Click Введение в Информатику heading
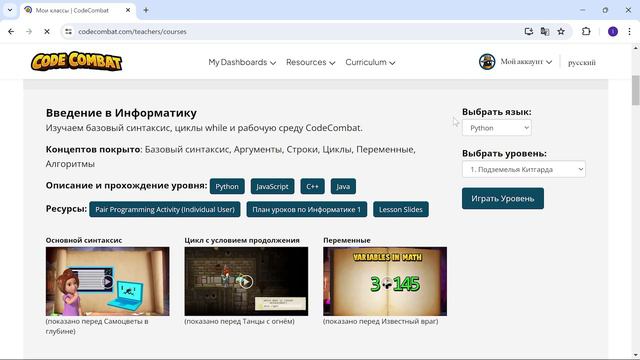 121,113
